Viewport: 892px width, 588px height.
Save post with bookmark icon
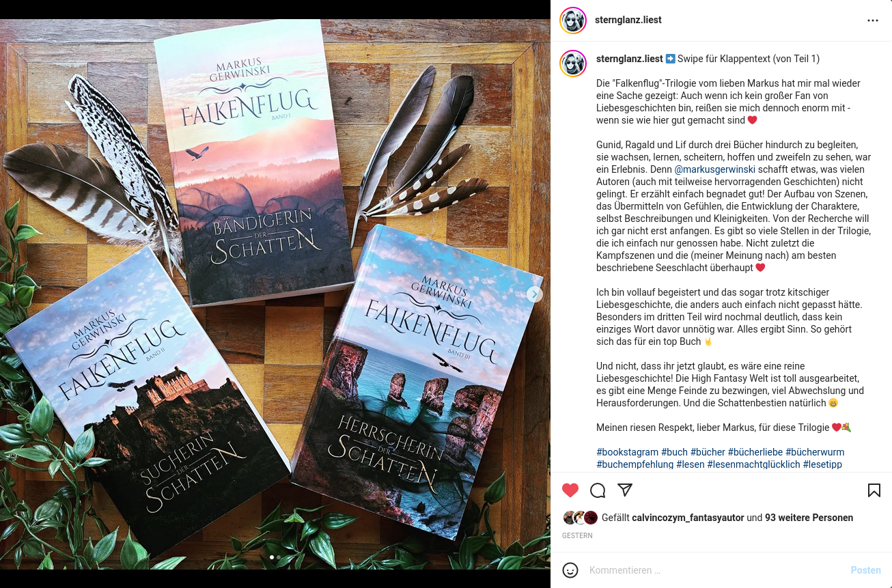[874, 490]
